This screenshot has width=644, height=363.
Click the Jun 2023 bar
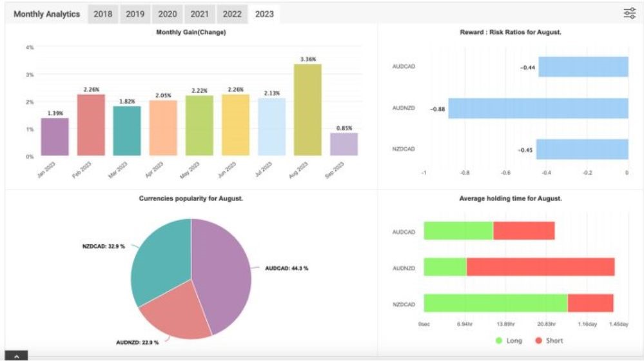[x=235, y=125]
